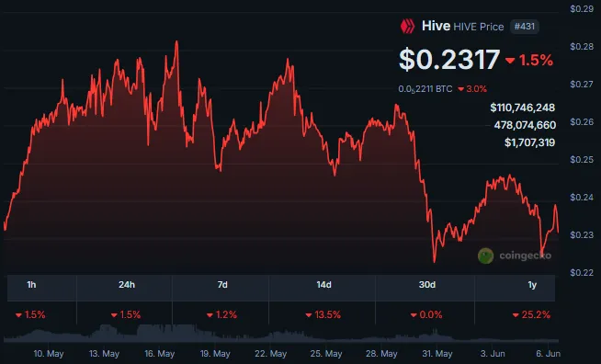Click the $0.27 price axis label
Image resolution: width=601 pixels, height=364 pixels.
[x=582, y=84]
